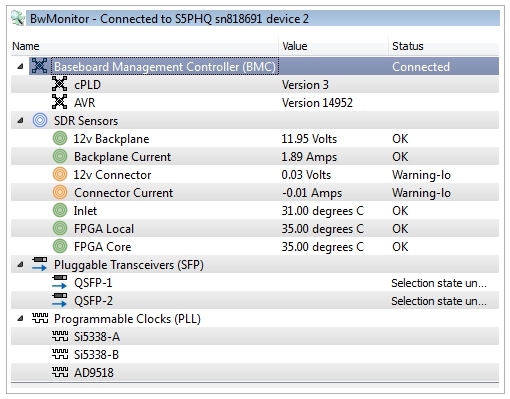Click the green Inlet temperature sensor icon

(x=60, y=210)
